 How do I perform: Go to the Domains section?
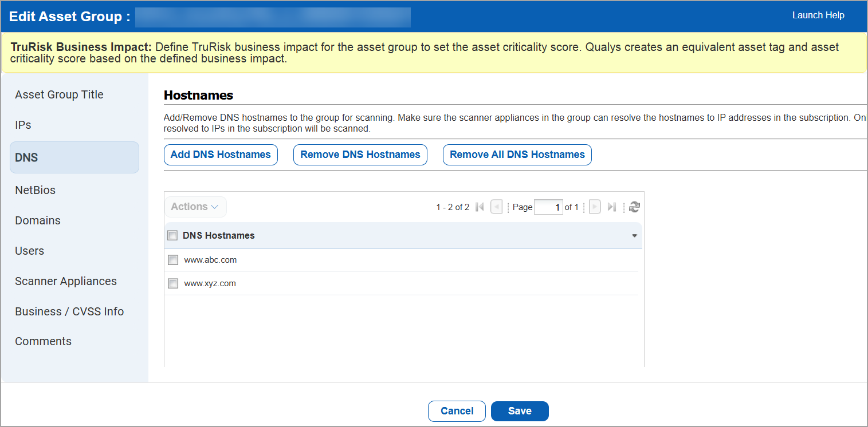click(x=38, y=220)
